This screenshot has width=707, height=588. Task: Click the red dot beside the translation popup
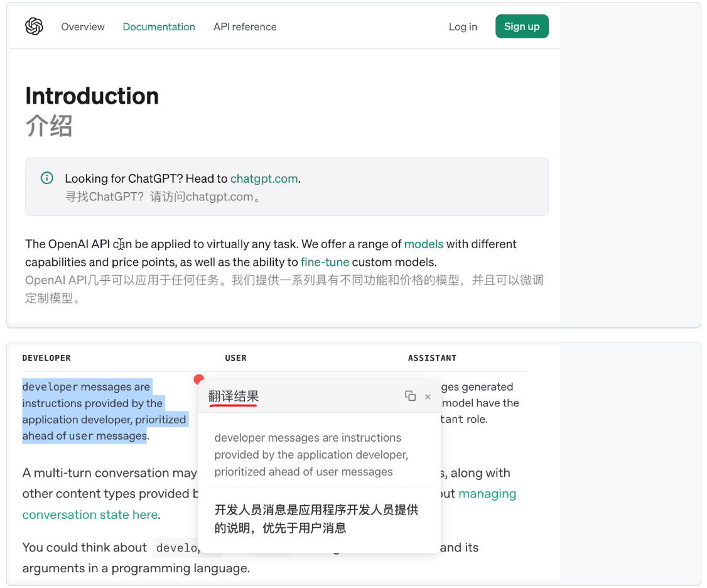coord(199,379)
